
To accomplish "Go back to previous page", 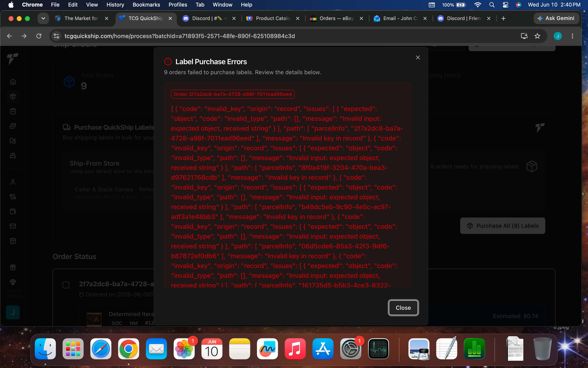I will [9, 36].
